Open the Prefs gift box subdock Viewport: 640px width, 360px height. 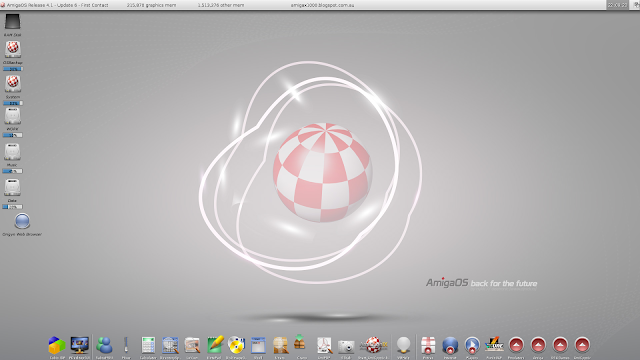428,345
